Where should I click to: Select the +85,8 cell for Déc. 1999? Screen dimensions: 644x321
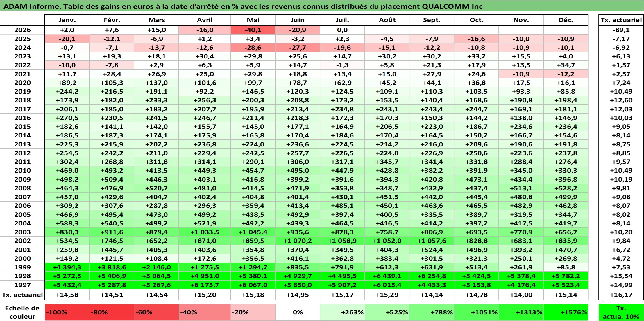pyautogui.click(x=566, y=267)
